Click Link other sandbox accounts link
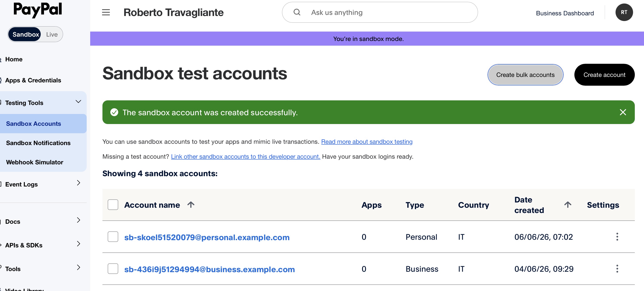Image resolution: width=644 pixels, height=291 pixels. (x=246, y=157)
